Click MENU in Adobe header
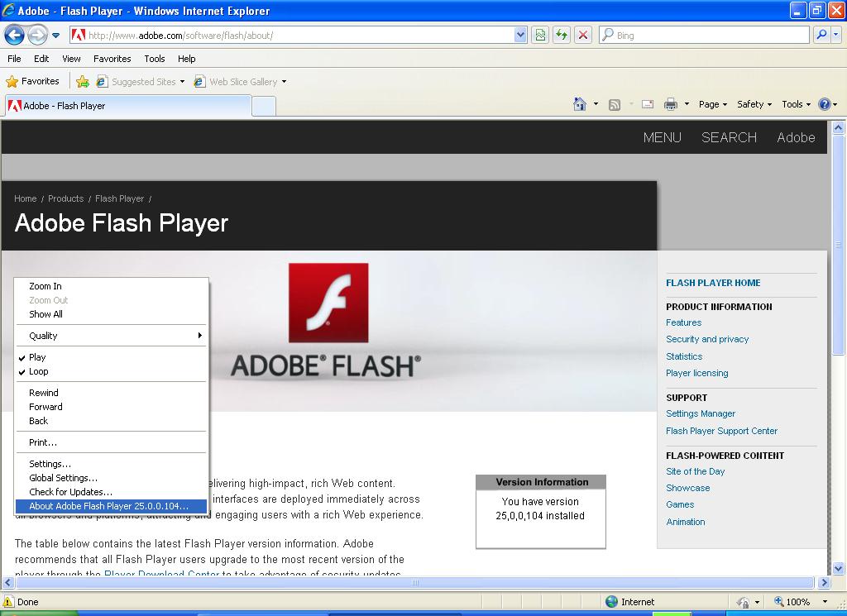This screenshot has width=847, height=616. (x=663, y=137)
